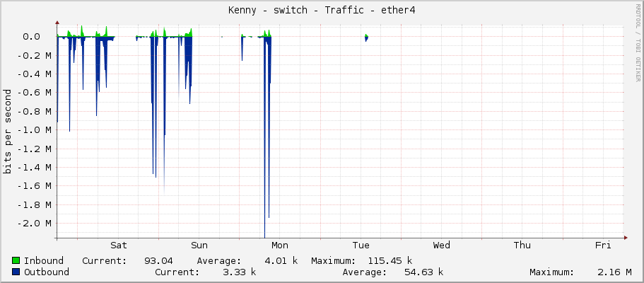Click the blue Outbound legend color swatch

16,272
